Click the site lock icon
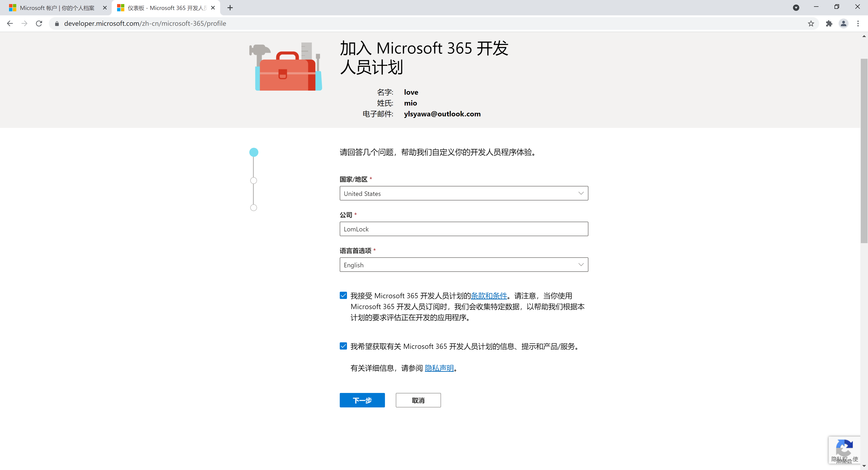Viewport: 868px width, 470px height. [x=57, y=23]
